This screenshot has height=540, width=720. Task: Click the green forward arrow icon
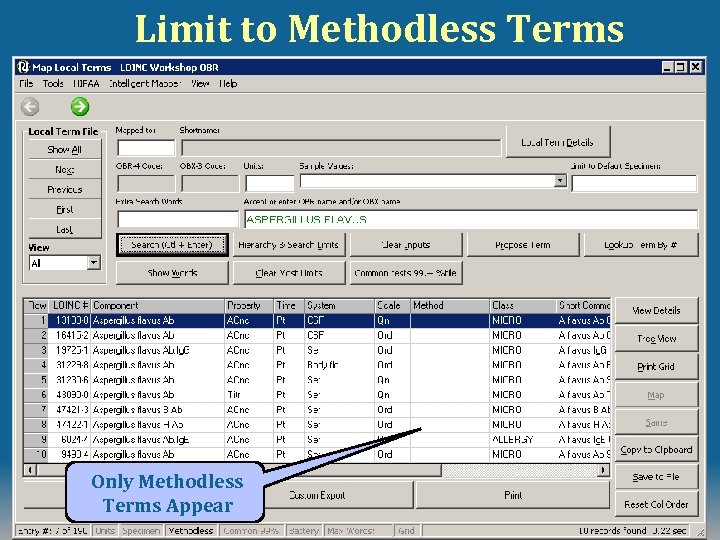point(80,107)
